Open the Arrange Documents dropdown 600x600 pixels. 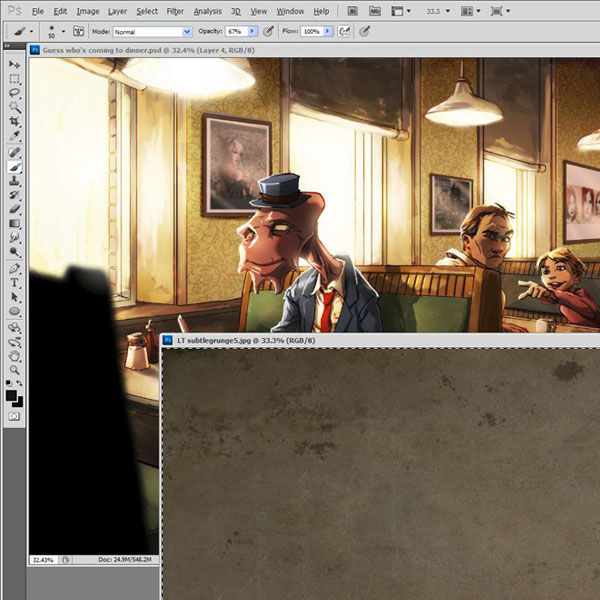pos(471,11)
